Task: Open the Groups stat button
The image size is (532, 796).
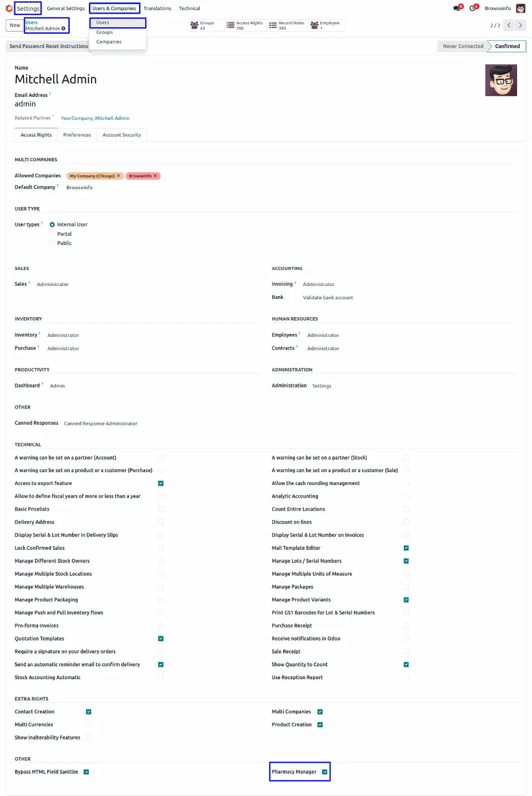Action: click(x=202, y=25)
